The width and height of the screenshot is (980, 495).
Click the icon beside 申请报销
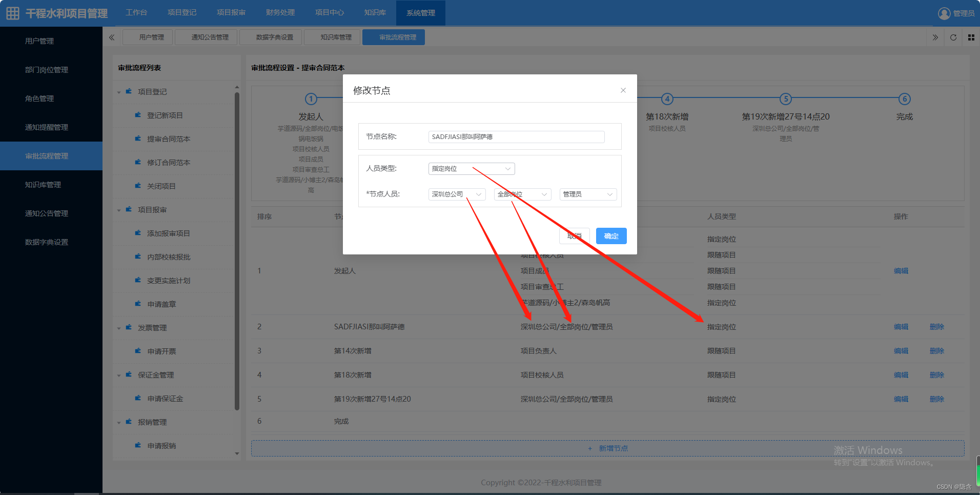point(138,445)
